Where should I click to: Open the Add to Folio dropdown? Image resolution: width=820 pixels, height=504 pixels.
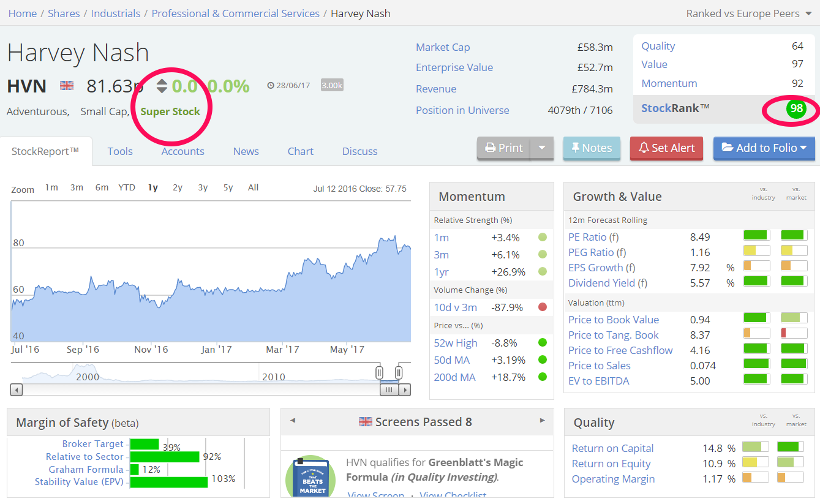(x=764, y=148)
